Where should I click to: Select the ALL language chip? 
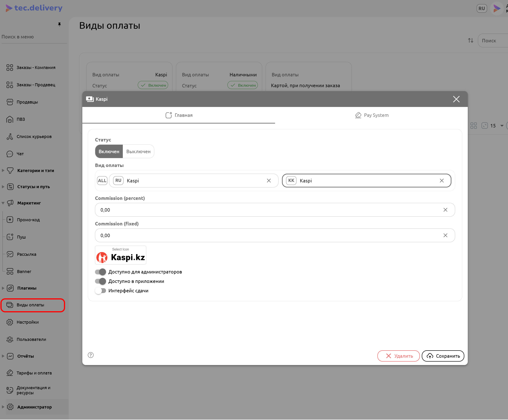click(102, 181)
